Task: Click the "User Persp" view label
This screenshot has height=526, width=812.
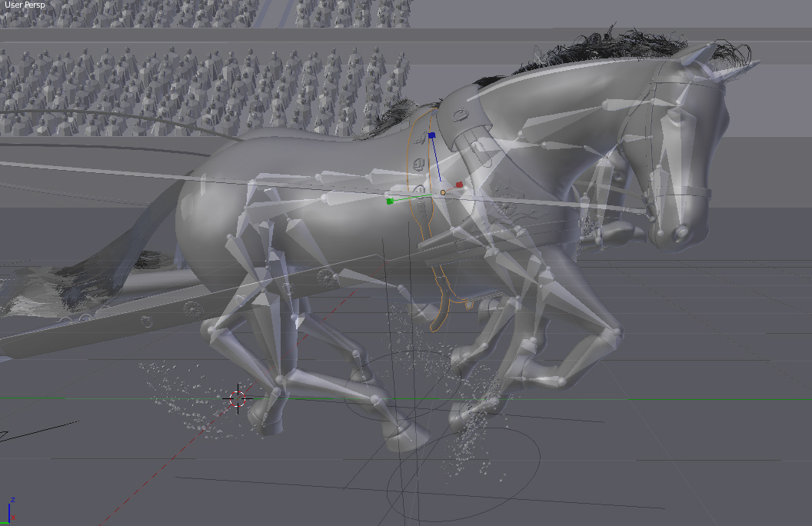Action: pyautogui.click(x=25, y=5)
